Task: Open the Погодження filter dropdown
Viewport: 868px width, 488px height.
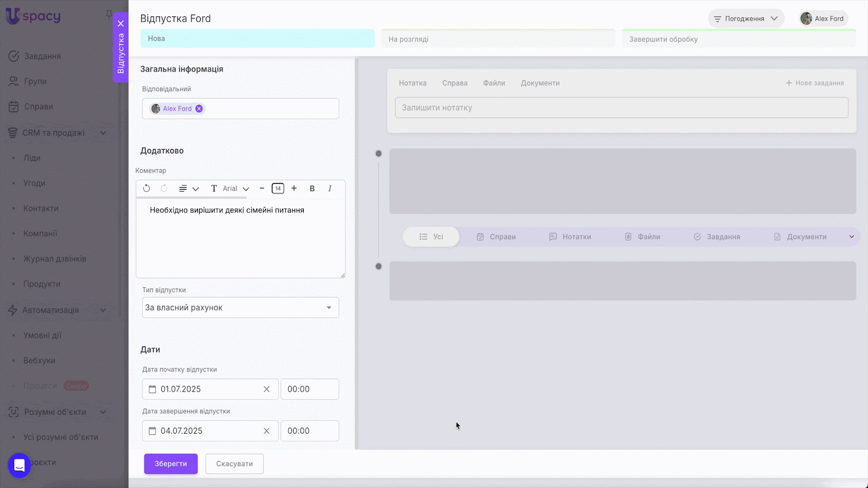Action: pos(745,18)
